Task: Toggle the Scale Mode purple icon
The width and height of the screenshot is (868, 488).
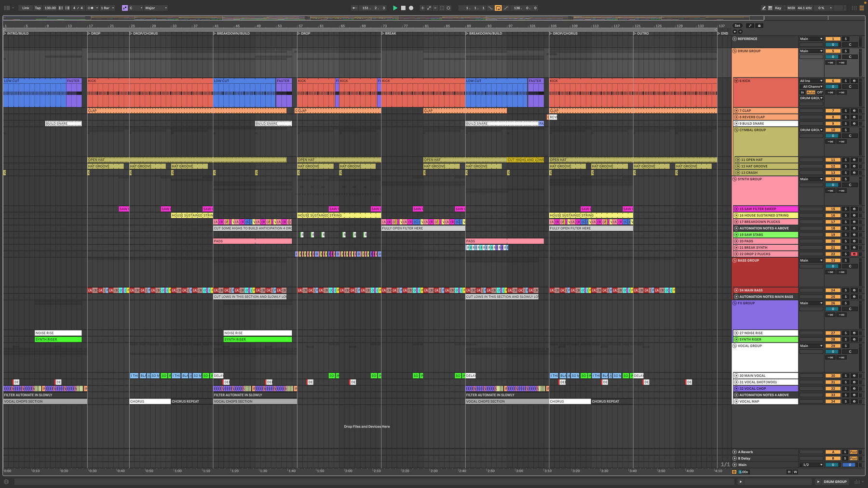Action: 125,8
